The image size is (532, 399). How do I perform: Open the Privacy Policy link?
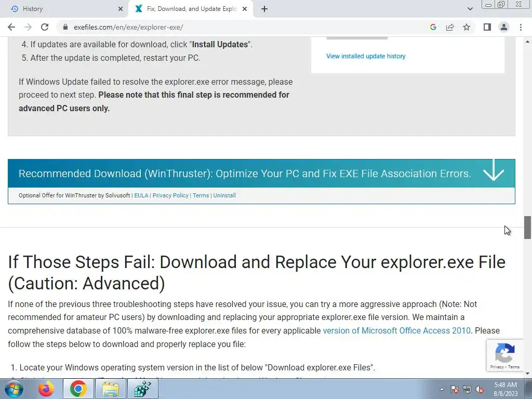[x=170, y=195]
